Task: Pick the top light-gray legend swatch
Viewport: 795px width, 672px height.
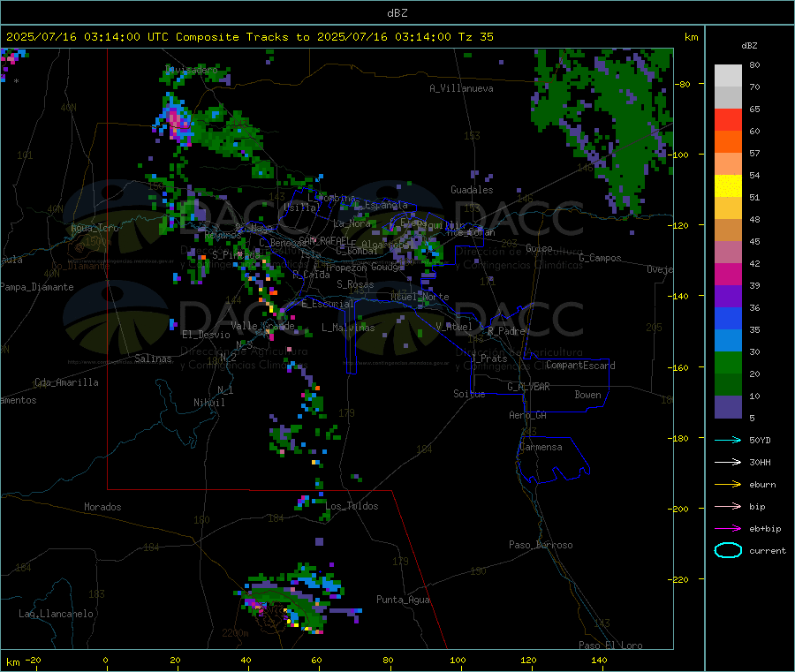Action: point(728,76)
